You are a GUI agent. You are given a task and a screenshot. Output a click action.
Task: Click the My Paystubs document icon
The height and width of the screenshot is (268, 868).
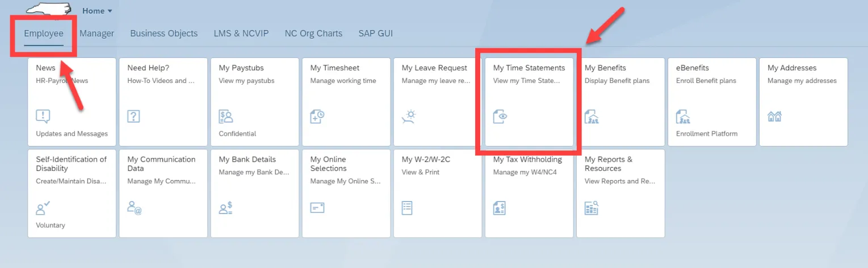click(226, 116)
